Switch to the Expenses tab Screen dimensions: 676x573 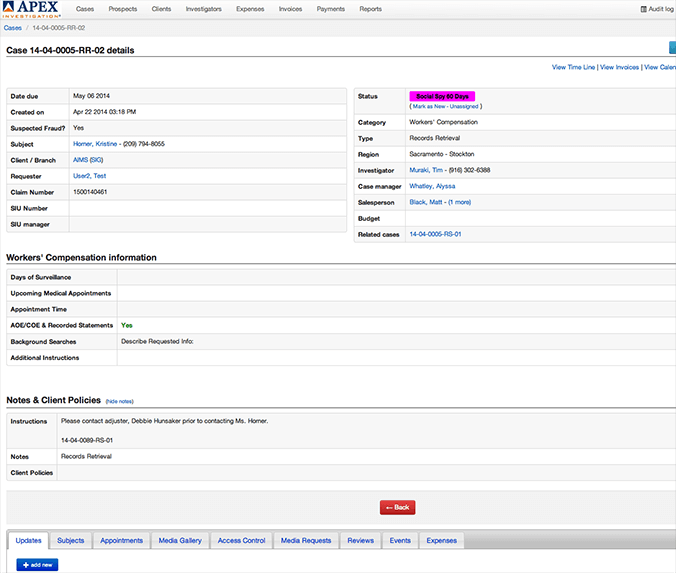coord(441,540)
